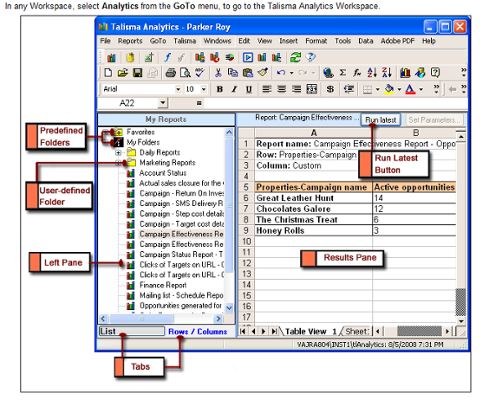Image resolution: width=489 pixels, height=400 pixels.
Task: Click the Set Parameters button
Action: 435,120
